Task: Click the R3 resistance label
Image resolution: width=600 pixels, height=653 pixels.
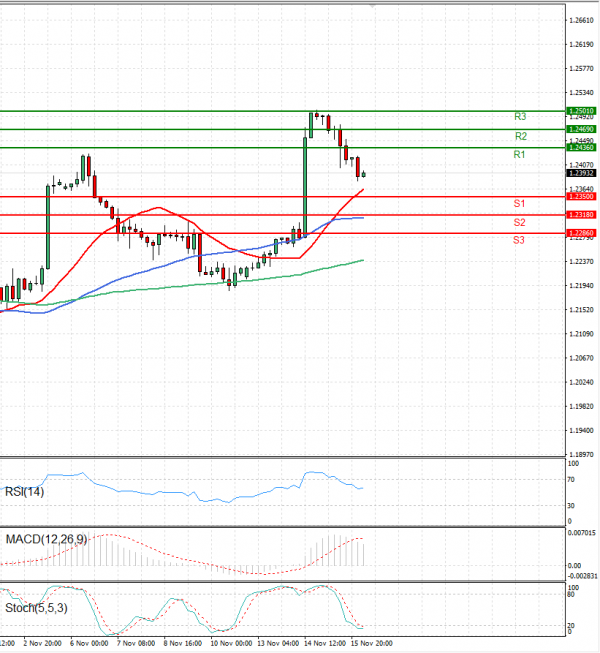Action: pyautogui.click(x=520, y=117)
